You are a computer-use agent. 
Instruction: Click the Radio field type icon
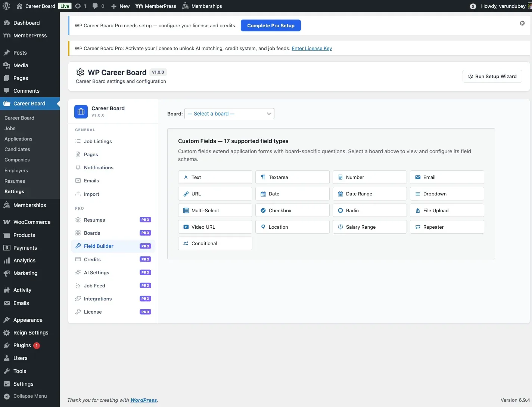coord(340,210)
